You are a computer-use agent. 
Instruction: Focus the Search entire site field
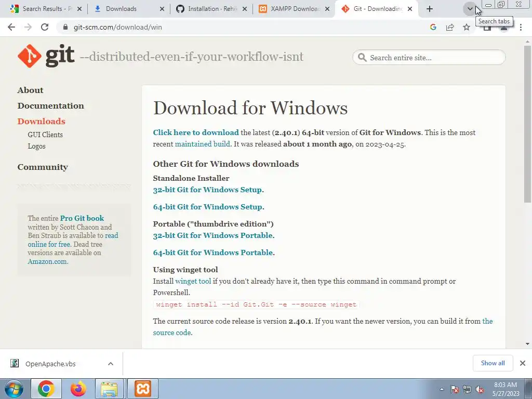[x=429, y=57]
